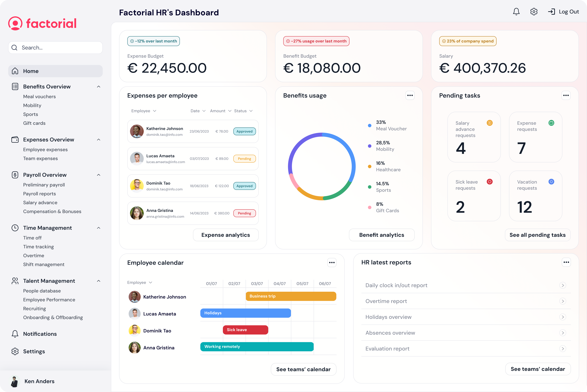Open Benefits usage three-dot menu
This screenshot has height=392, width=587.
coord(410,96)
